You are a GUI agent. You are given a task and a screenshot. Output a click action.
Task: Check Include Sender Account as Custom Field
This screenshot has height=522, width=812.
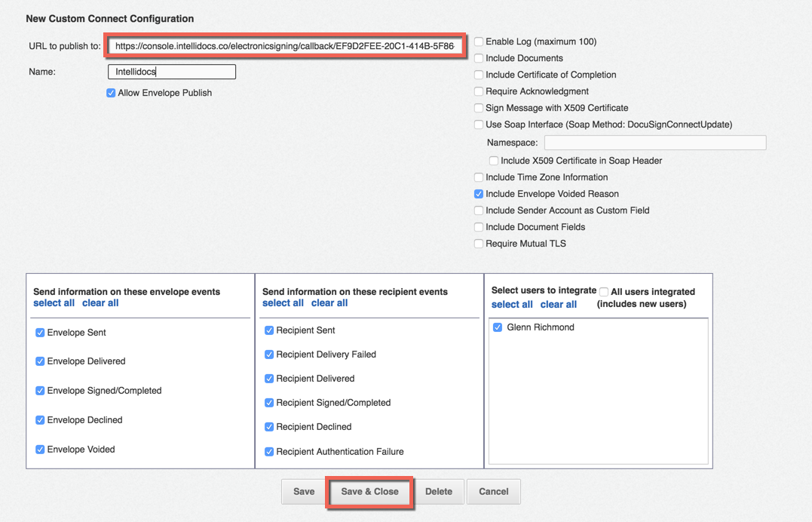pos(479,210)
